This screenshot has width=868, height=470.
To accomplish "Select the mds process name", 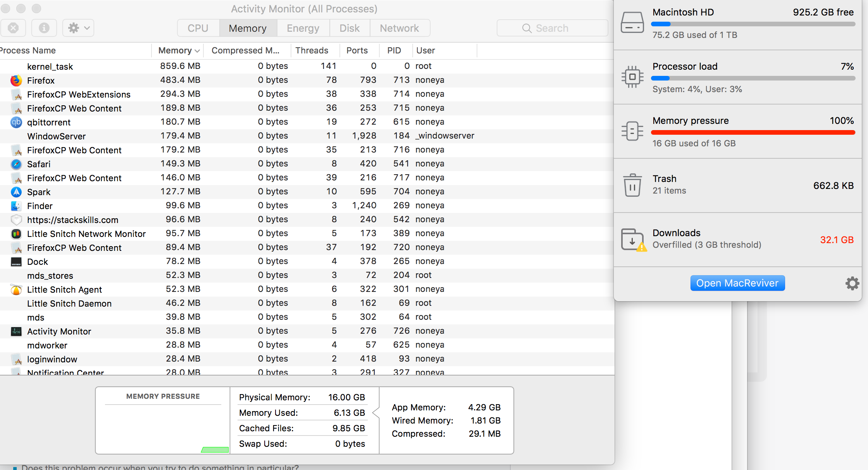I will (36, 317).
